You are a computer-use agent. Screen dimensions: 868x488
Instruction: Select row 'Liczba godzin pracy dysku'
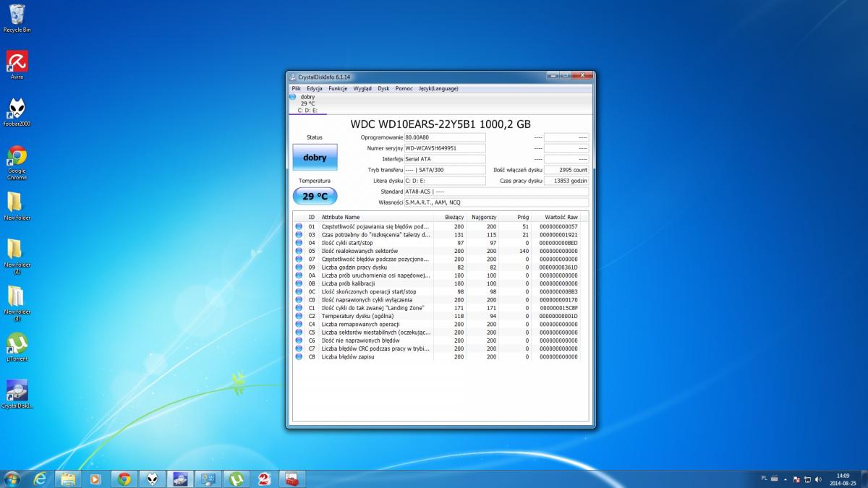pyautogui.click(x=441, y=267)
